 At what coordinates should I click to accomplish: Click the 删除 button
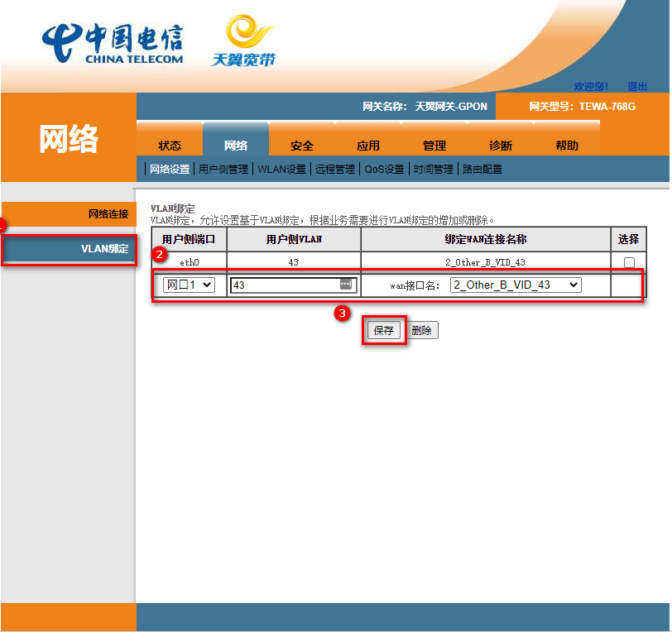click(x=422, y=330)
